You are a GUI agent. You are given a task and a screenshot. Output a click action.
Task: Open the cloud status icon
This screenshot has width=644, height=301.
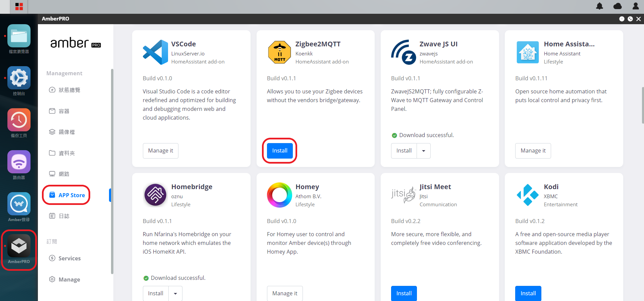click(618, 6)
